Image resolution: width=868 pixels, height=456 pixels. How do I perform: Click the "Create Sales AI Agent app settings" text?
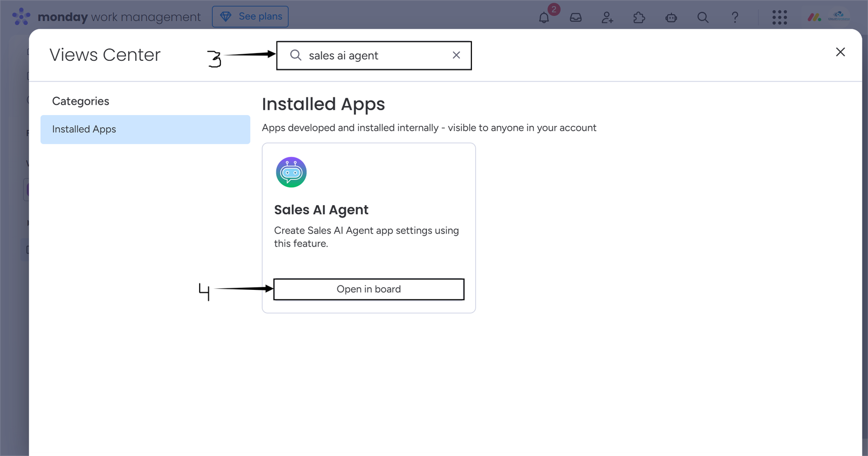(x=366, y=237)
